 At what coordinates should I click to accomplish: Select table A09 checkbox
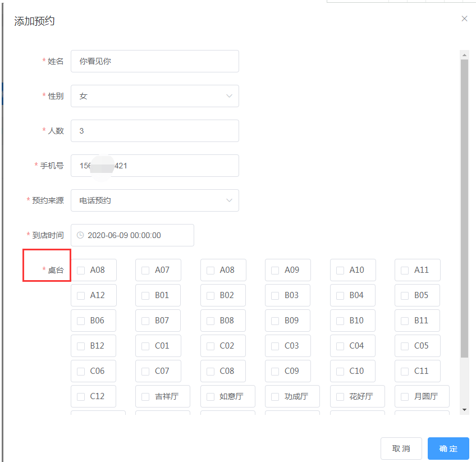(x=275, y=271)
